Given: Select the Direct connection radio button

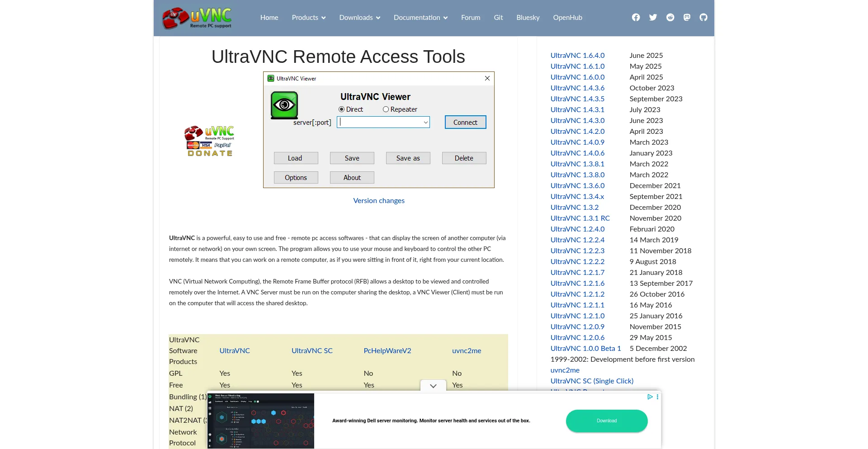Looking at the screenshot, I should click(x=341, y=109).
